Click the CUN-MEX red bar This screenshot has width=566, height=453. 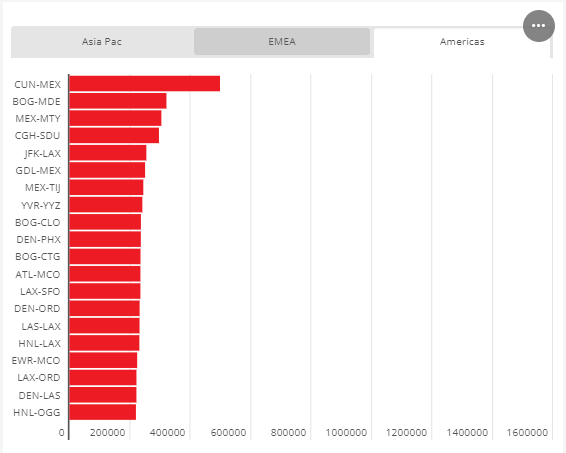pos(145,84)
